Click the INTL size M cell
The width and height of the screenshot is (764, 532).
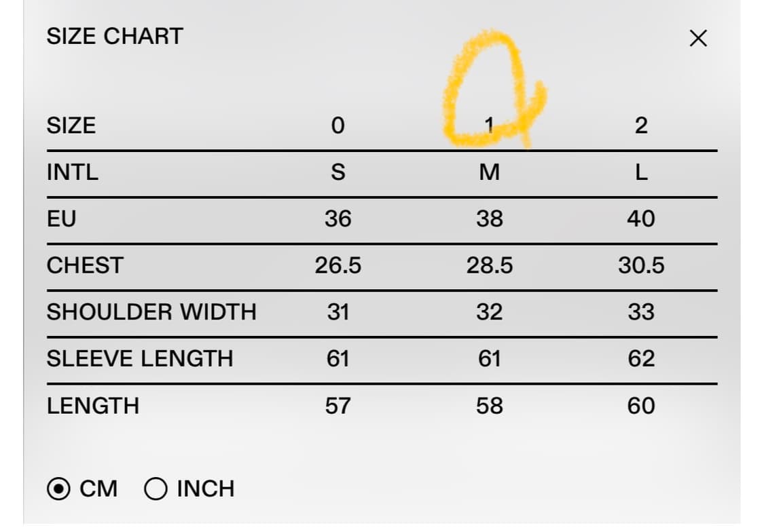(489, 172)
